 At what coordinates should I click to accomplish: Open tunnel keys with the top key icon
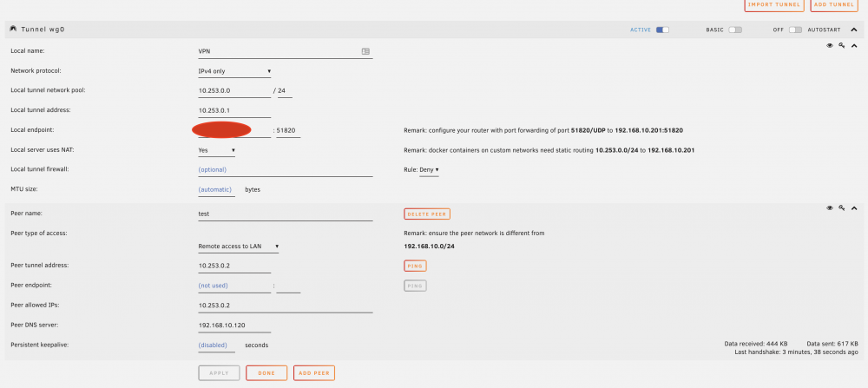click(x=841, y=46)
